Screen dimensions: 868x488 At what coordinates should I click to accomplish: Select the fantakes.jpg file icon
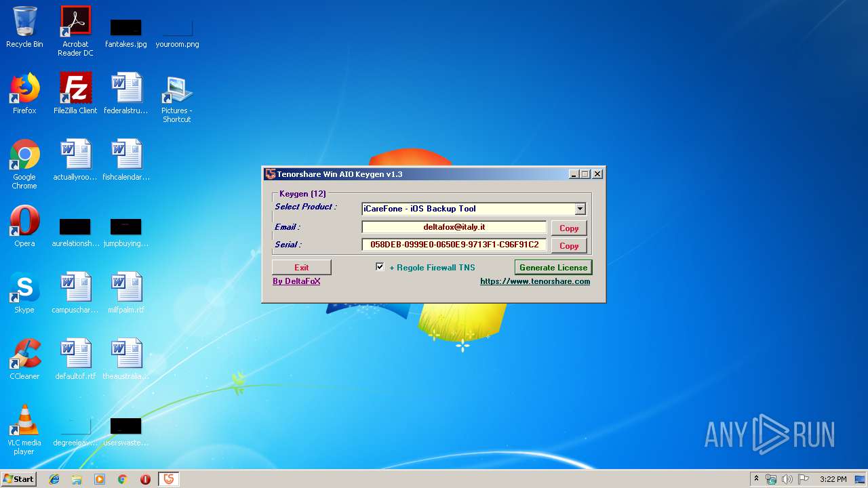pos(126,33)
